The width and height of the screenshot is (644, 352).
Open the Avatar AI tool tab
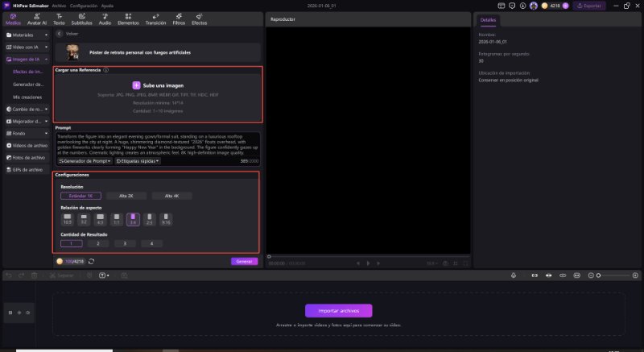(37, 20)
